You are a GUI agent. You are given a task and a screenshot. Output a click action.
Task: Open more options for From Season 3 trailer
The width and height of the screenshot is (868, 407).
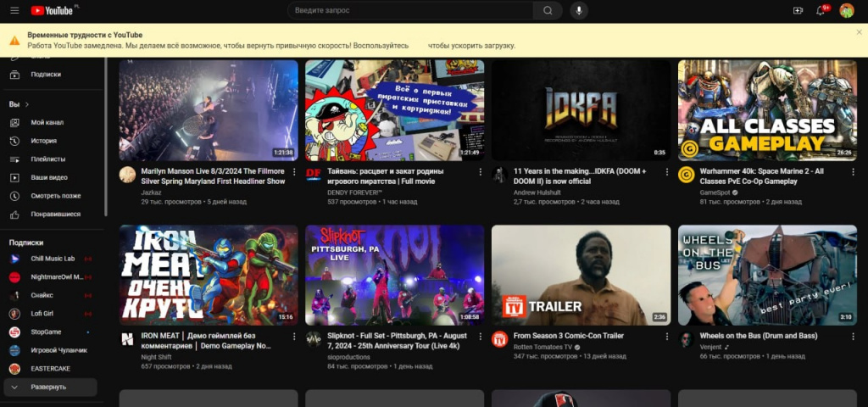coord(666,337)
